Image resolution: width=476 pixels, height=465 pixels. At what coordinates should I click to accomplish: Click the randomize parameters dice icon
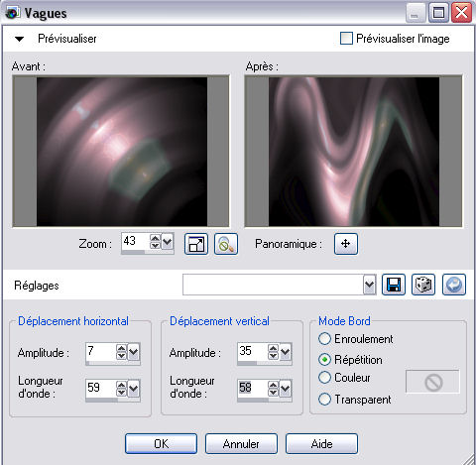tap(423, 285)
